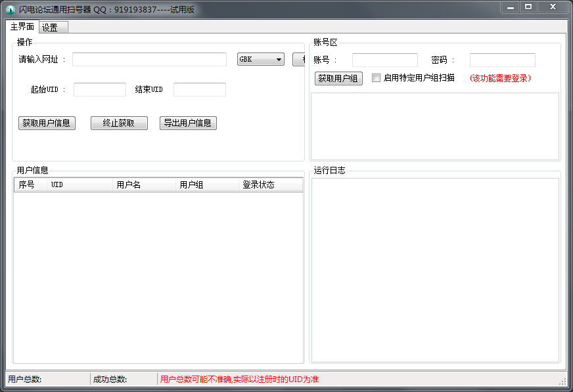Click the partially hidden button beside GBK
The height and width of the screenshot is (392, 573).
tap(298, 60)
